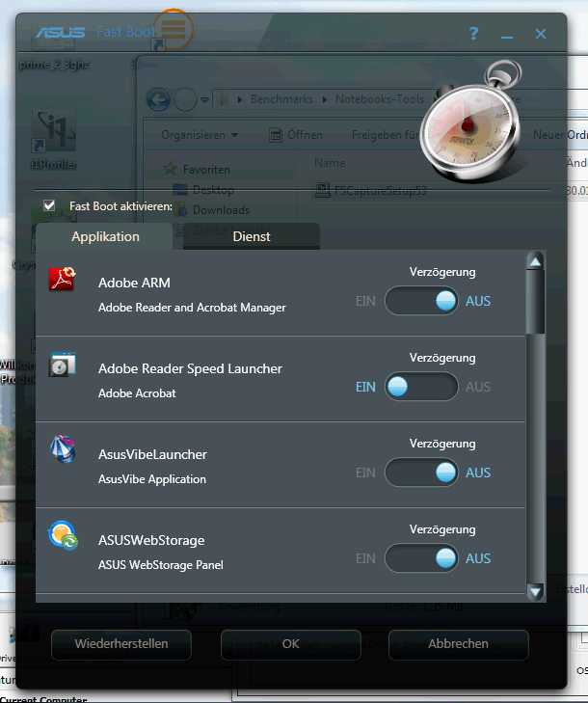The height and width of the screenshot is (703, 588).
Task: Click the 'Adobe ARM' title text
Action: coord(134,283)
